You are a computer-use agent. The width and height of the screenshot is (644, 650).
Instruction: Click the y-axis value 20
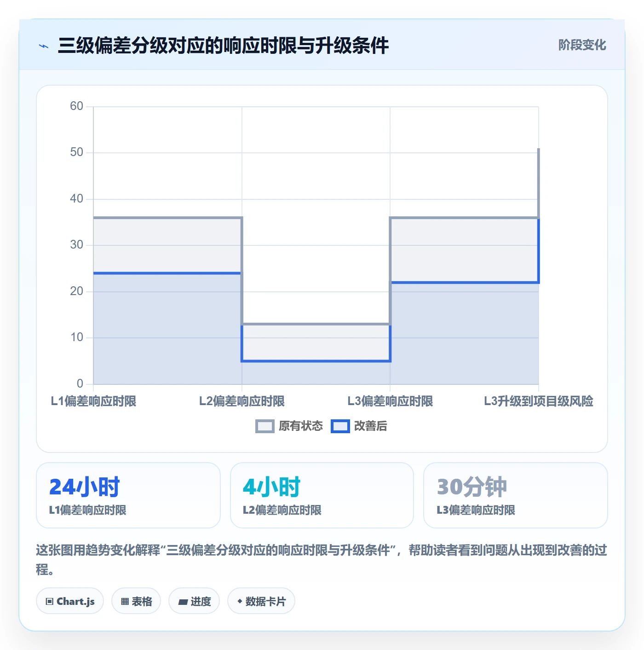pos(77,291)
